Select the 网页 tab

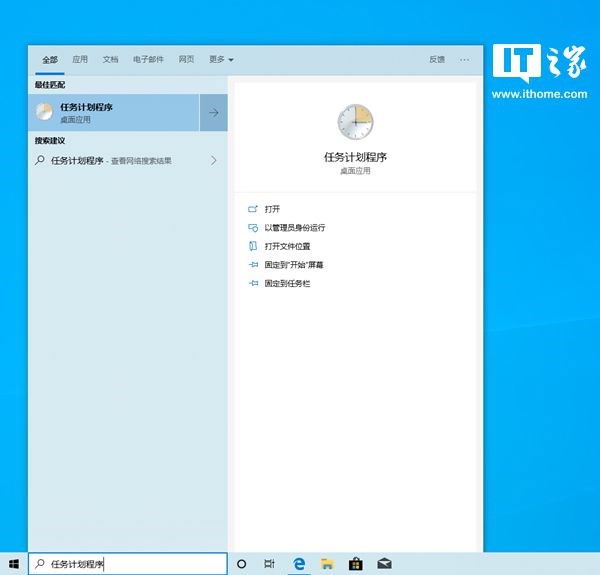tap(186, 59)
